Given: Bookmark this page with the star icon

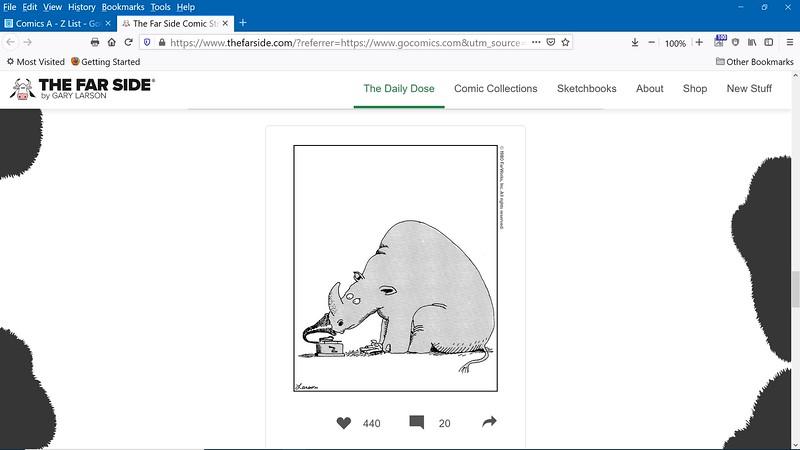Looking at the screenshot, I should [565, 42].
